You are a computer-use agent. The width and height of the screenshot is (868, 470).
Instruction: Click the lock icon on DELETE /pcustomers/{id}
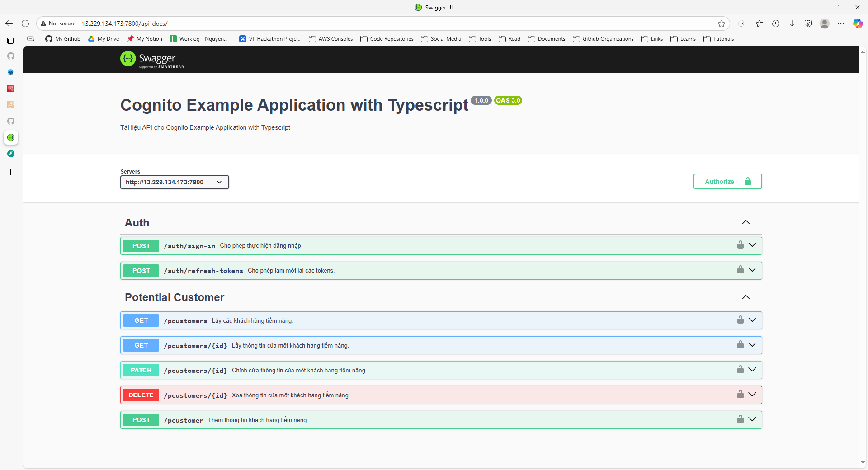740,395
